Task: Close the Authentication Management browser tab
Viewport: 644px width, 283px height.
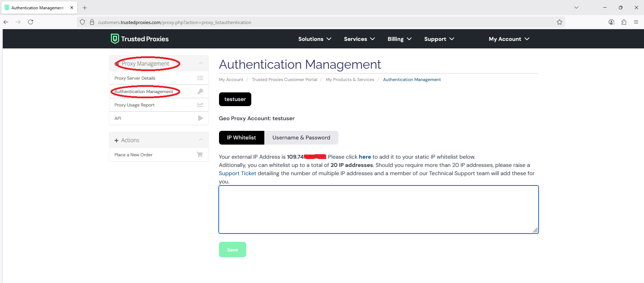Action: [72, 8]
